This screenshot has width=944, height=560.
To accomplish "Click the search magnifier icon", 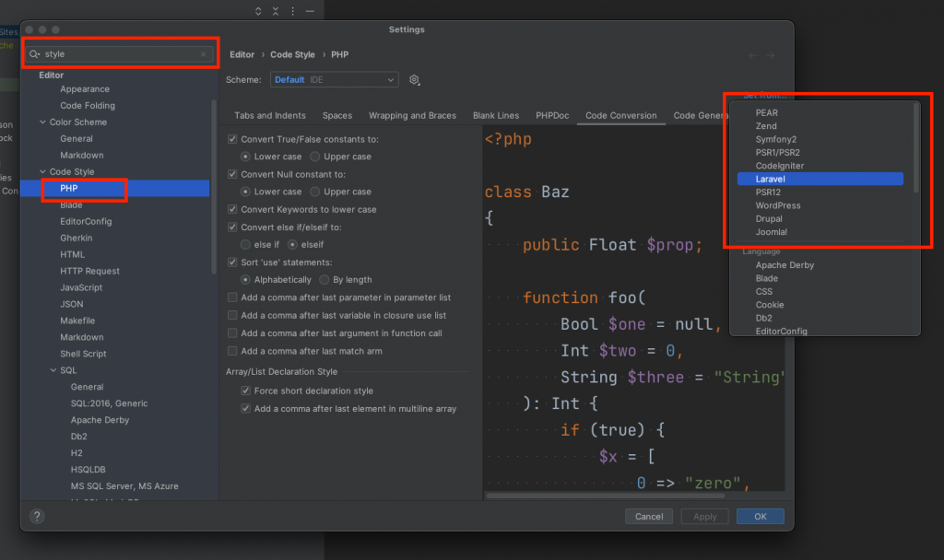I will pos(34,54).
